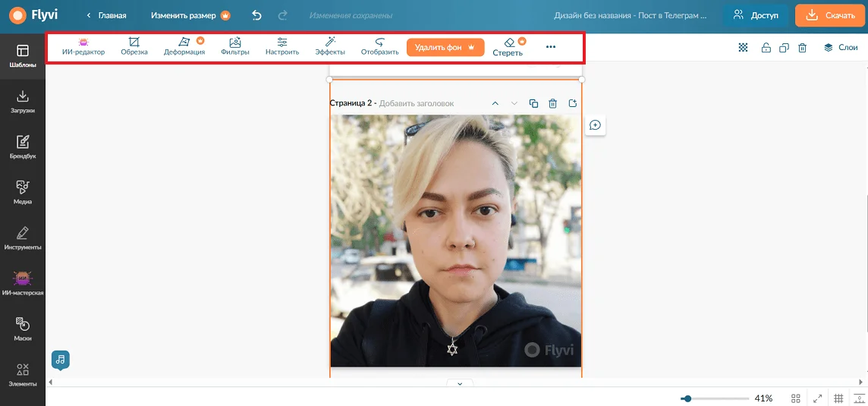
Task: Click the Скачать download button
Action: pos(831,15)
